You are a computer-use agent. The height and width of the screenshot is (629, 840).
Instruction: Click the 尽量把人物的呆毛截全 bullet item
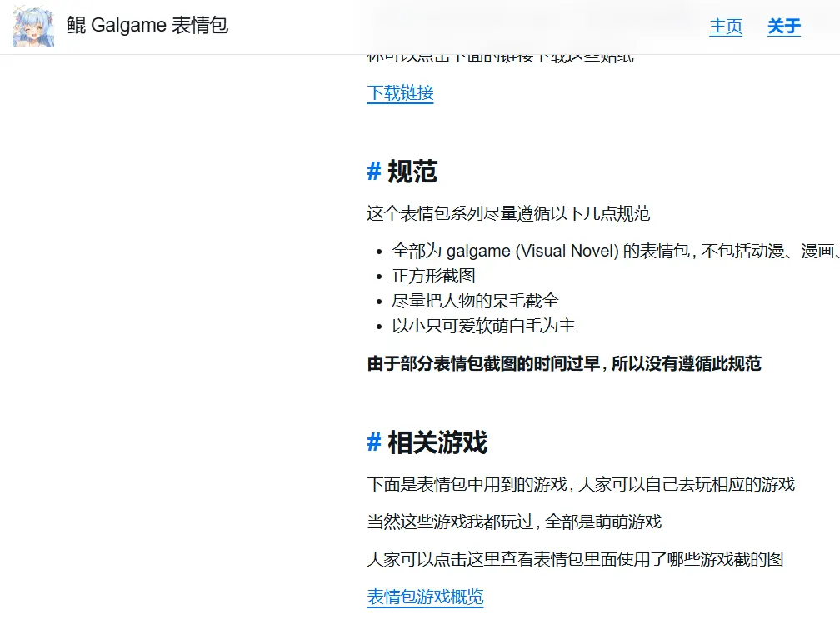tap(475, 301)
